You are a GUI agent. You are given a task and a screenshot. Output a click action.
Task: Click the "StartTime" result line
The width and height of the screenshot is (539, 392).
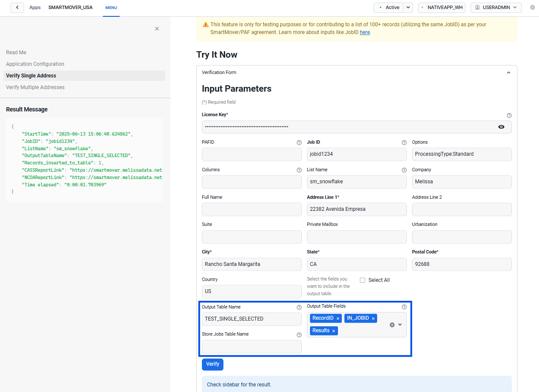pos(77,134)
